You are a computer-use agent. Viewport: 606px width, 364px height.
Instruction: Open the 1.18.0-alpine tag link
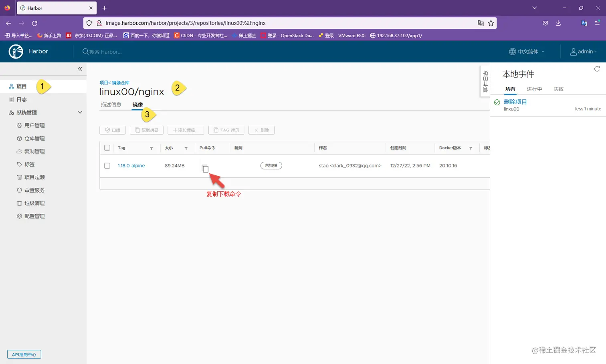click(131, 166)
